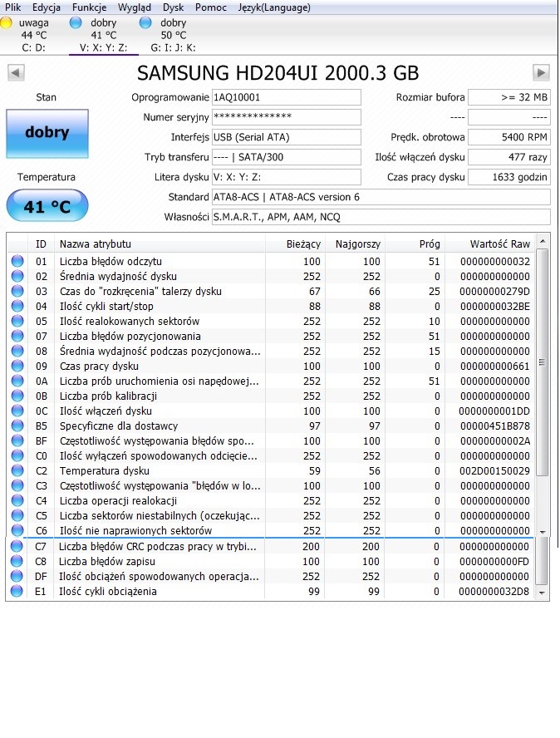Select the V: X: Y: Z: disk tab
The image size is (560, 738).
(x=104, y=35)
